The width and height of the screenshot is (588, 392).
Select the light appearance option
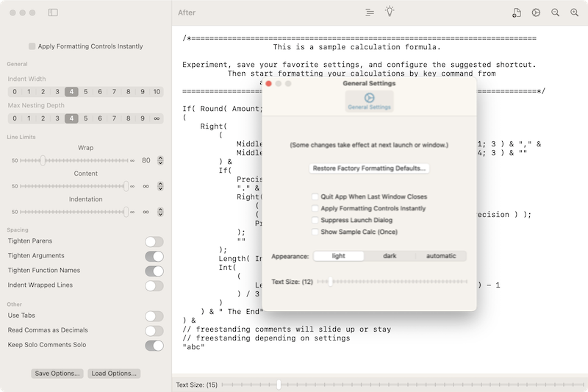[x=339, y=256]
